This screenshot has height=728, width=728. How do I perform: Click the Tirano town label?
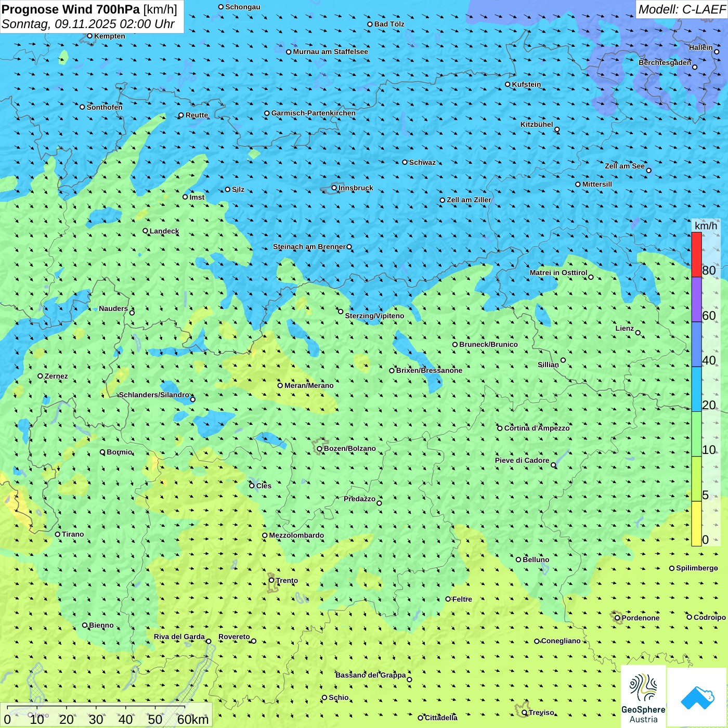point(73,534)
